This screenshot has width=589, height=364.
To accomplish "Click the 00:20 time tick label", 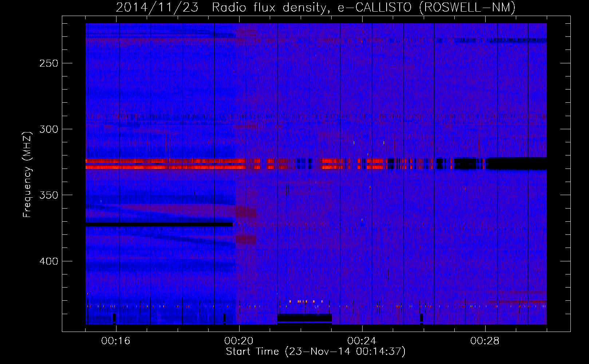I will (239, 341).
